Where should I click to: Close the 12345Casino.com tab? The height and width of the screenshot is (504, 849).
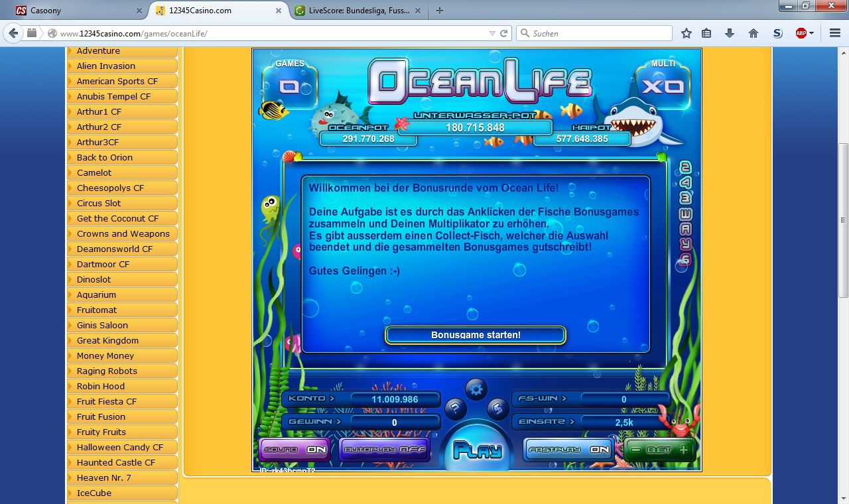[279, 11]
